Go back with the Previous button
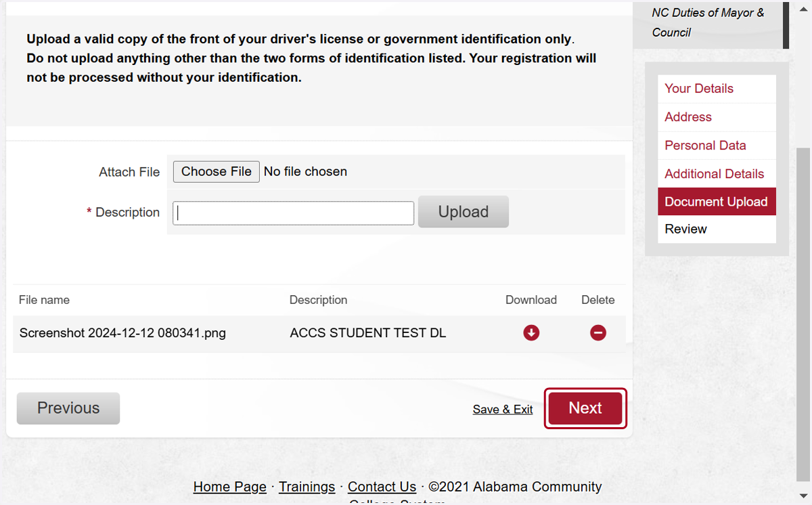The width and height of the screenshot is (812, 505). pyautogui.click(x=68, y=408)
